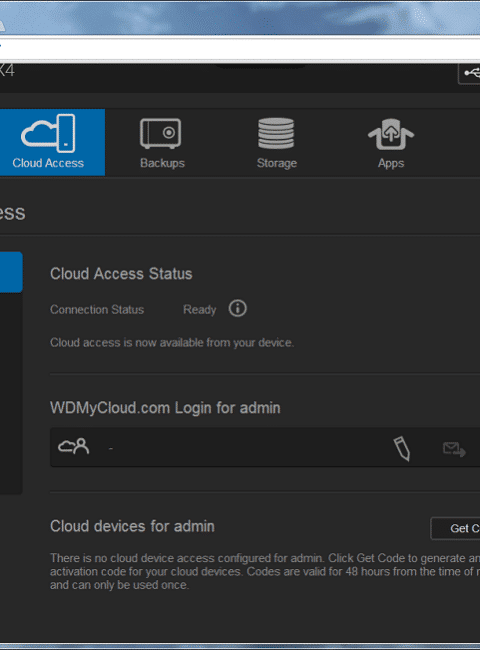The height and width of the screenshot is (650, 480).
Task: Click 'Cloud access is now available' message
Action: pyautogui.click(x=172, y=343)
